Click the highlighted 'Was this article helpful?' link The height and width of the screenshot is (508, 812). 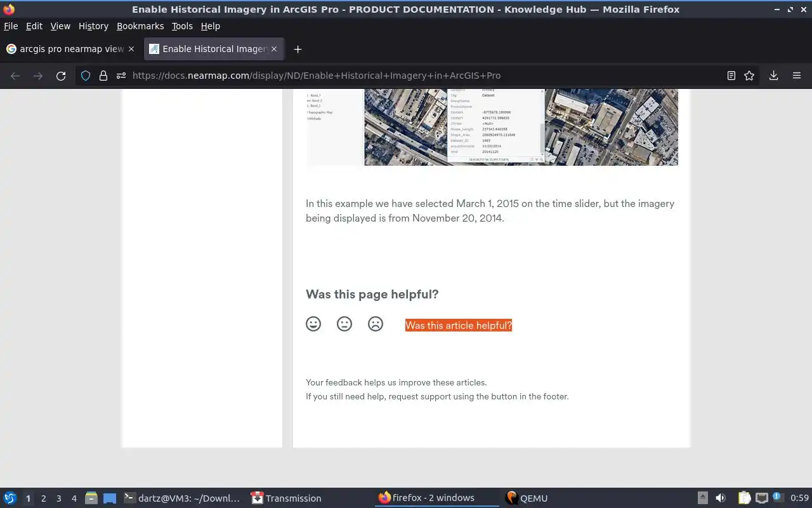pyautogui.click(x=459, y=325)
